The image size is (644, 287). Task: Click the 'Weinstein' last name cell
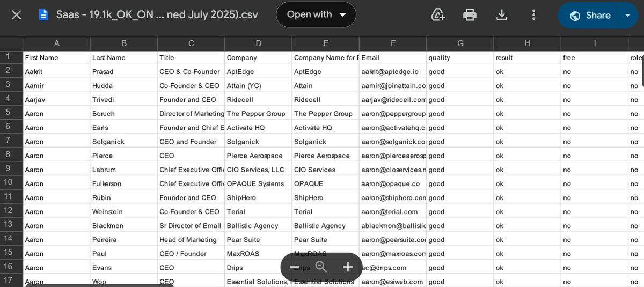click(x=124, y=211)
